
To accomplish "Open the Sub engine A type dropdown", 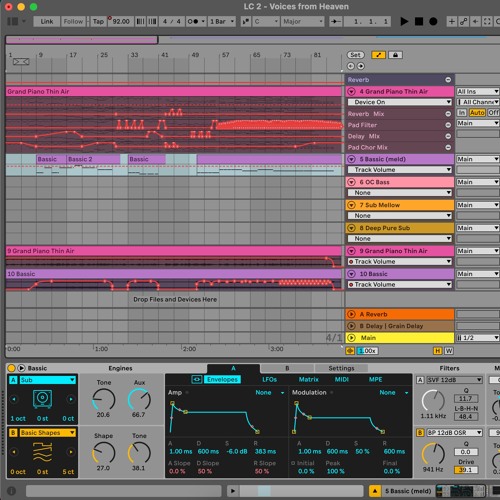I will point(47,380).
